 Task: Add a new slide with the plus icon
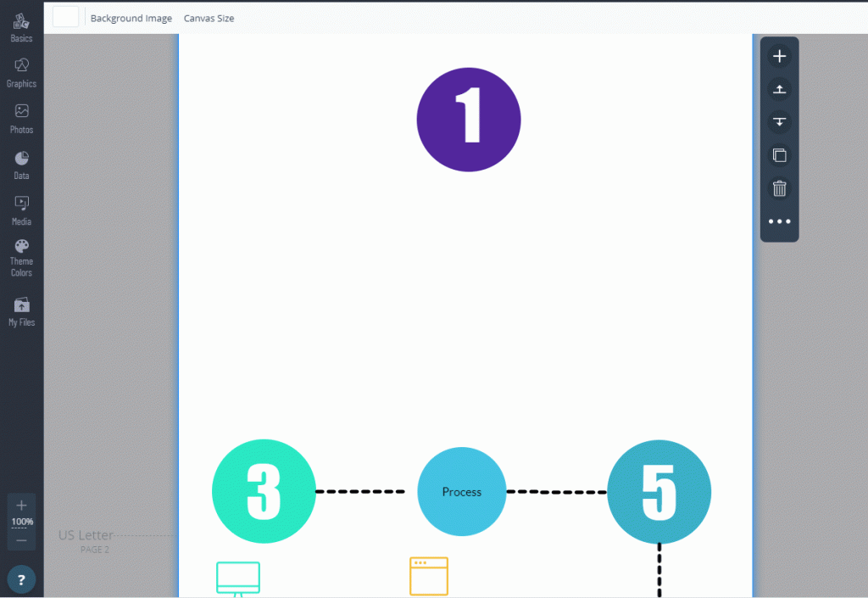click(779, 55)
